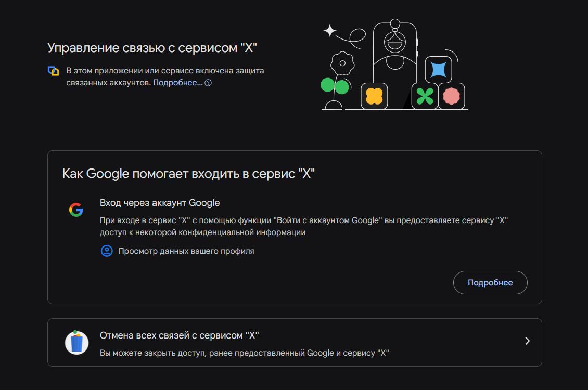
Task: Click the blue four-point star tile
Action: tap(438, 70)
